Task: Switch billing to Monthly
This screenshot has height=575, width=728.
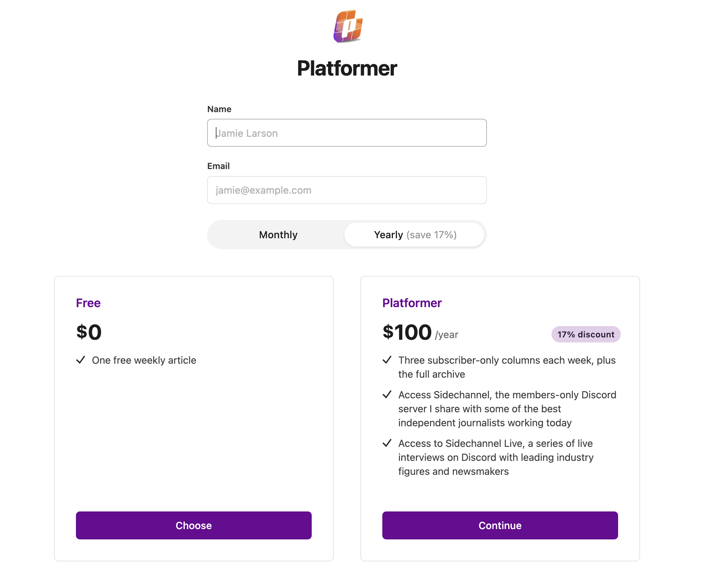Action: click(278, 235)
